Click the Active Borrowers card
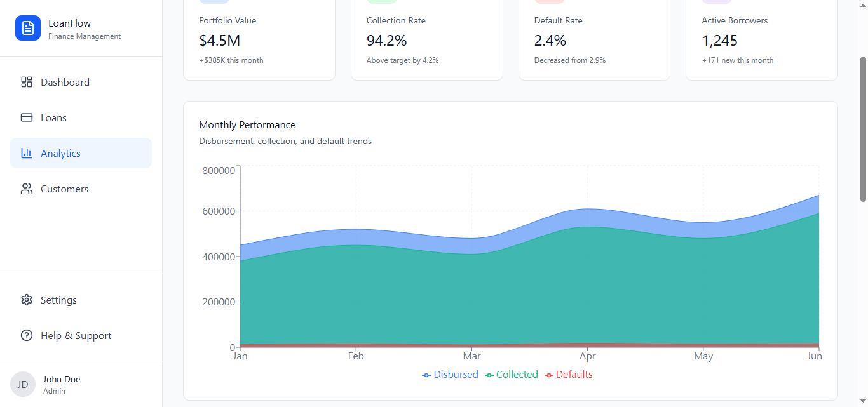Screen dimensions: 868x407 (x=762, y=39)
